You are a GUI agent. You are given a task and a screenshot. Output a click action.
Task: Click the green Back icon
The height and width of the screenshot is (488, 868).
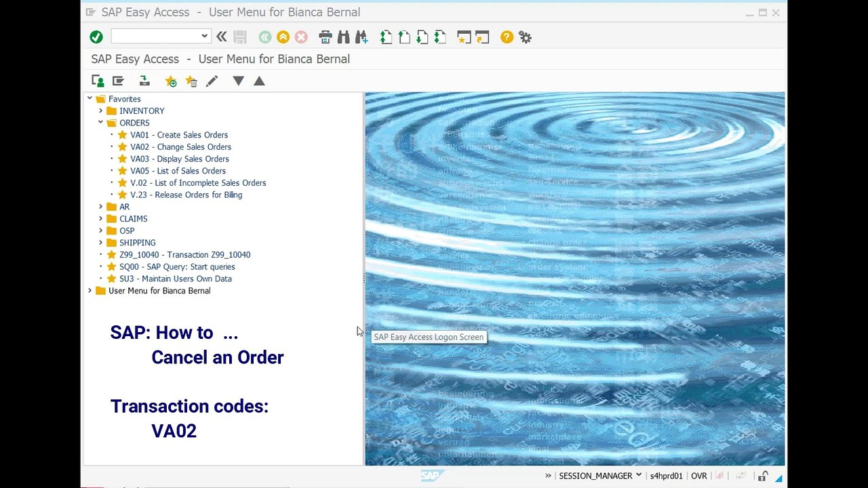pyautogui.click(x=265, y=37)
